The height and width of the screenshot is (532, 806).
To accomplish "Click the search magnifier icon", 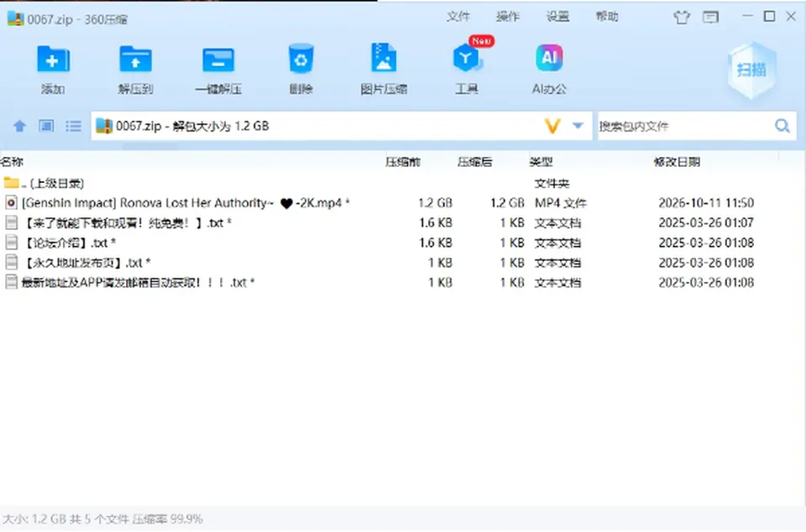I will pyautogui.click(x=782, y=126).
